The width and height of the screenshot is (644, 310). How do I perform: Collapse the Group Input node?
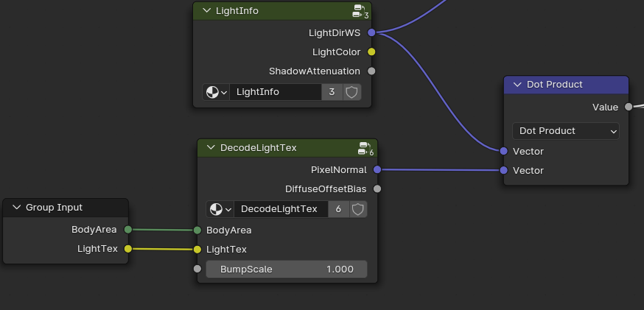click(15, 208)
